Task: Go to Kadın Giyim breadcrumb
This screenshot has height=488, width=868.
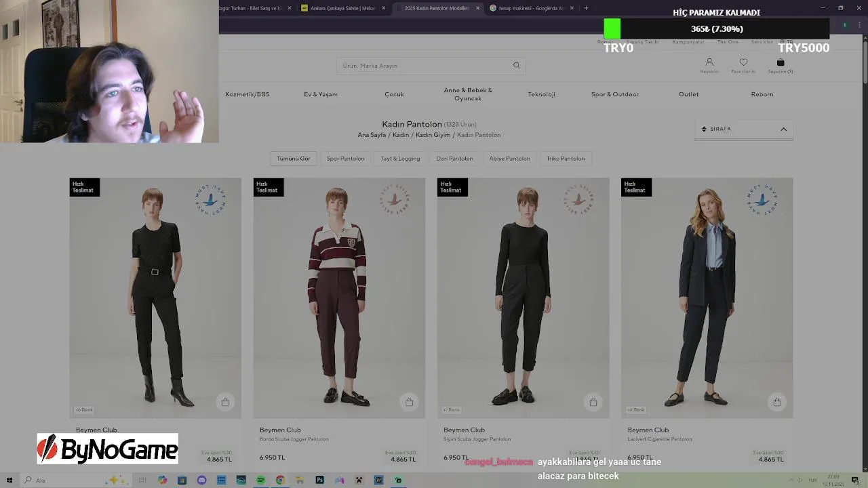Action: click(433, 135)
